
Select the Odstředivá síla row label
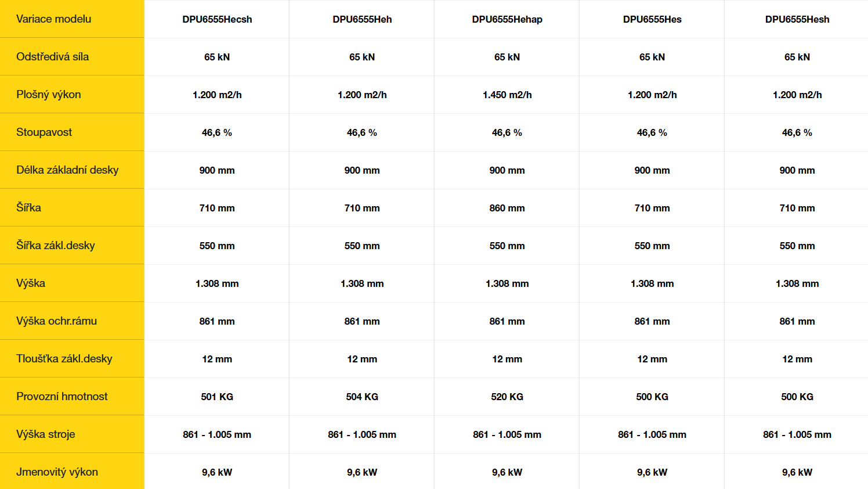pyautogui.click(x=52, y=56)
